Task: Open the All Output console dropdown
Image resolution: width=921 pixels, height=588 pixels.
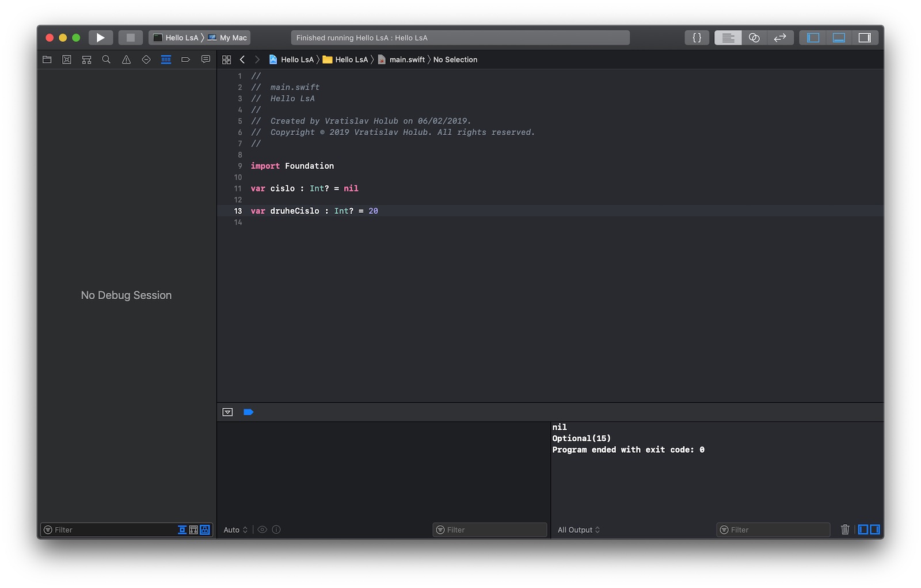Action: tap(579, 530)
